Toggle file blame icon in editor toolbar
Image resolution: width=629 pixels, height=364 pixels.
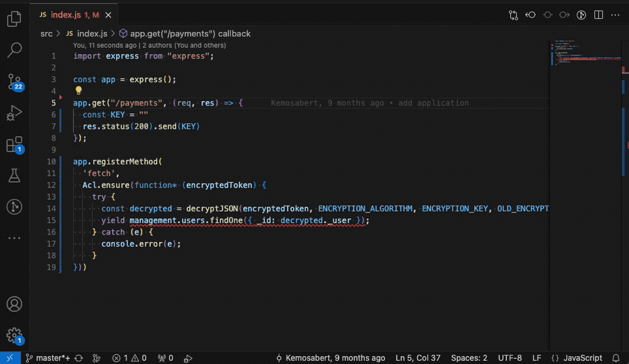tap(581, 14)
